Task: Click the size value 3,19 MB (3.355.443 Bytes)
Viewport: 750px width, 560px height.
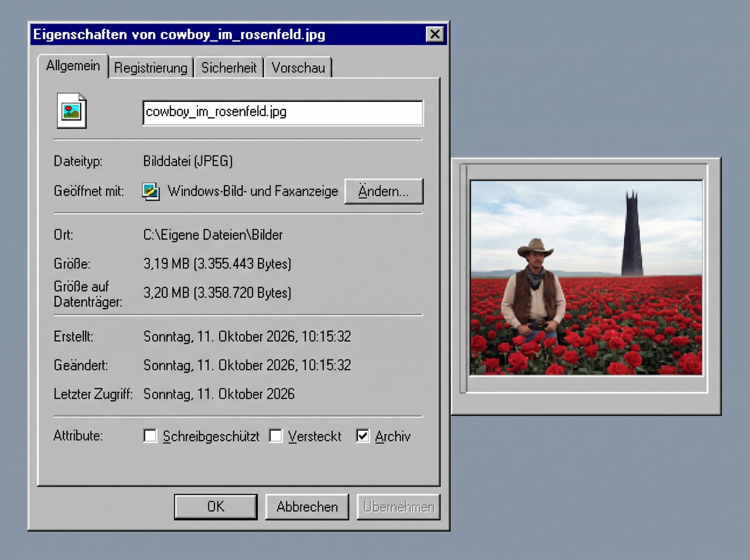Action: pyautogui.click(x=217, y=264)
